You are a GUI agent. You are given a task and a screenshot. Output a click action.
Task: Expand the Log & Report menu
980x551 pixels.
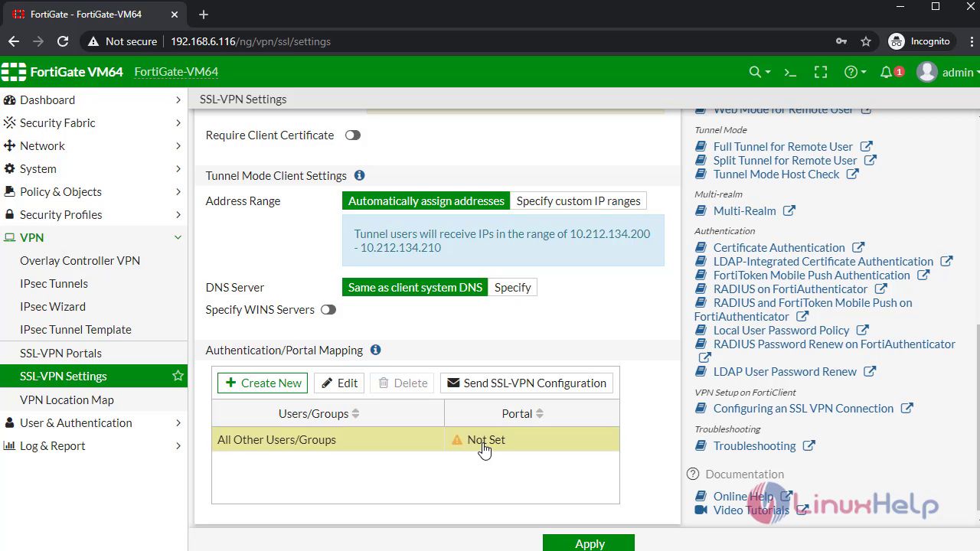point(93,445)
